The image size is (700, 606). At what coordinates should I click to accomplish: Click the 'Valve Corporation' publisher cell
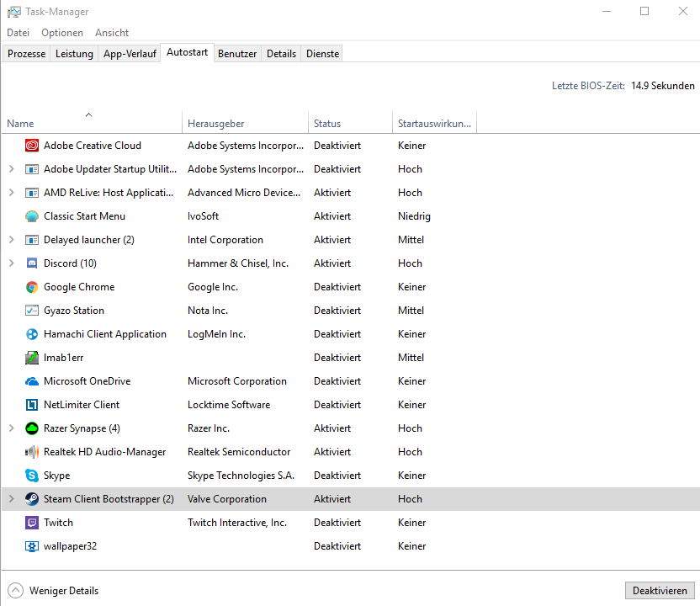(227, 499)
